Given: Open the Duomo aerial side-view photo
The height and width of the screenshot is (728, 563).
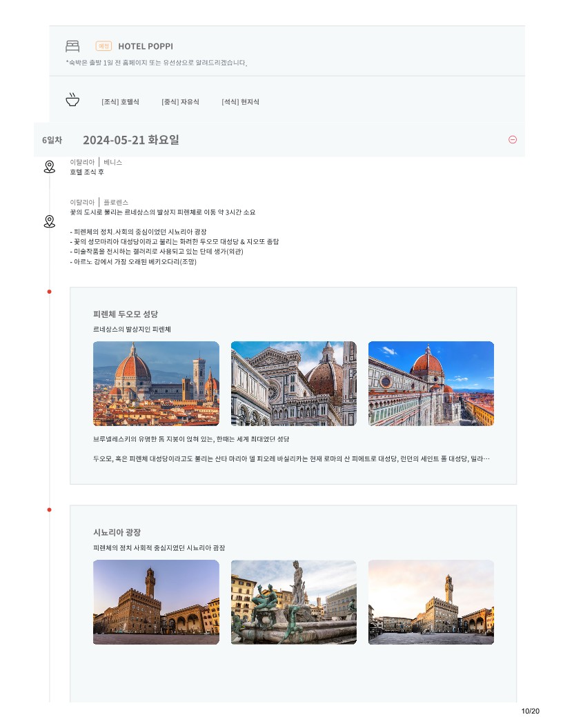Looking at the screenshot, I should click(431, 383).
